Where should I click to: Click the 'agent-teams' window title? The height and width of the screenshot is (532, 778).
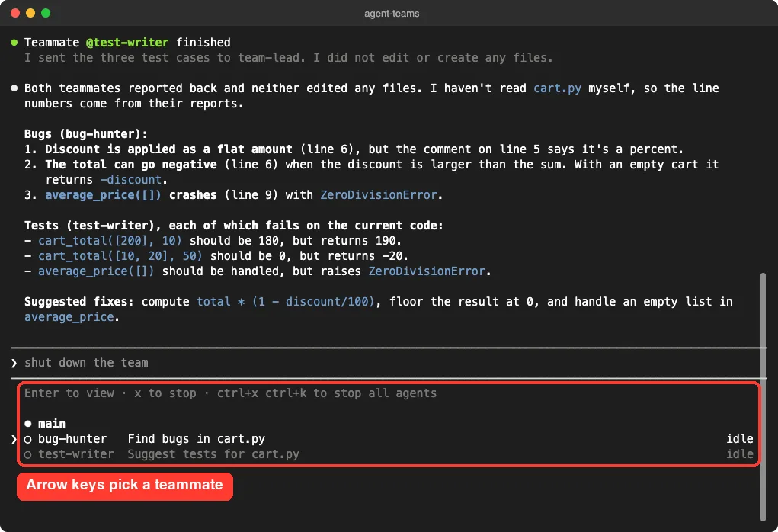pos(392,14)
